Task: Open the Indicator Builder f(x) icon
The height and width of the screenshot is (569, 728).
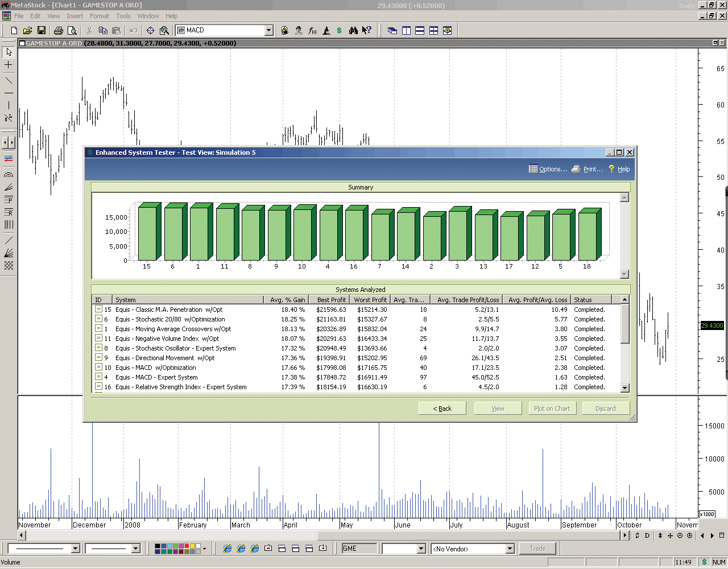Action: (312, 31)
